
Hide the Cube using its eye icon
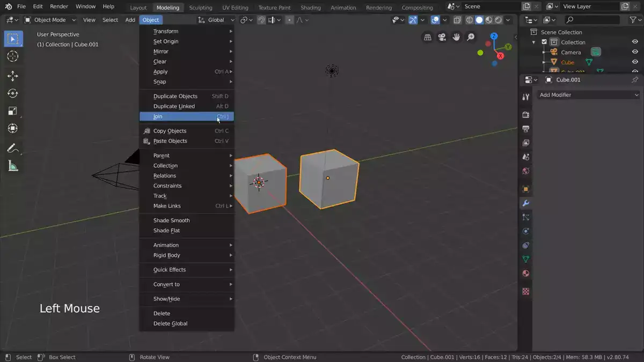[x=635, y=62]
